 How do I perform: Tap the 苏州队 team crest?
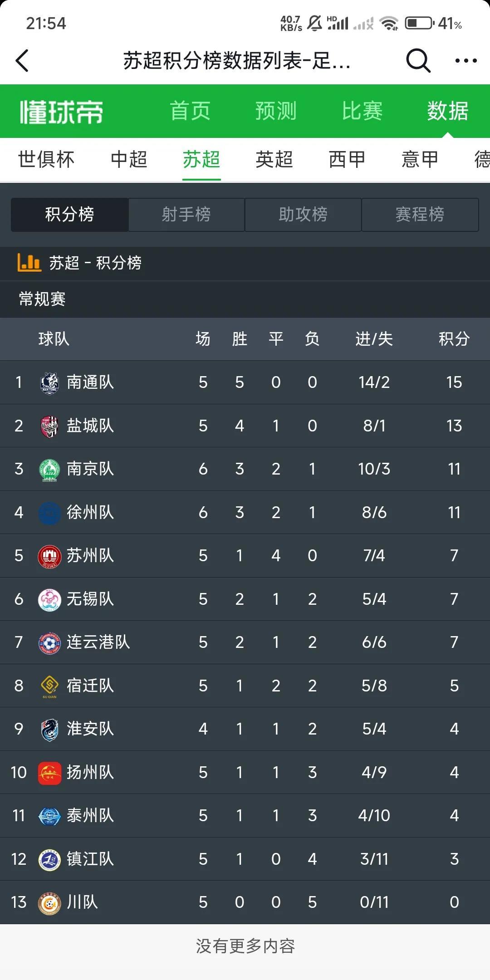click(49, 556)
